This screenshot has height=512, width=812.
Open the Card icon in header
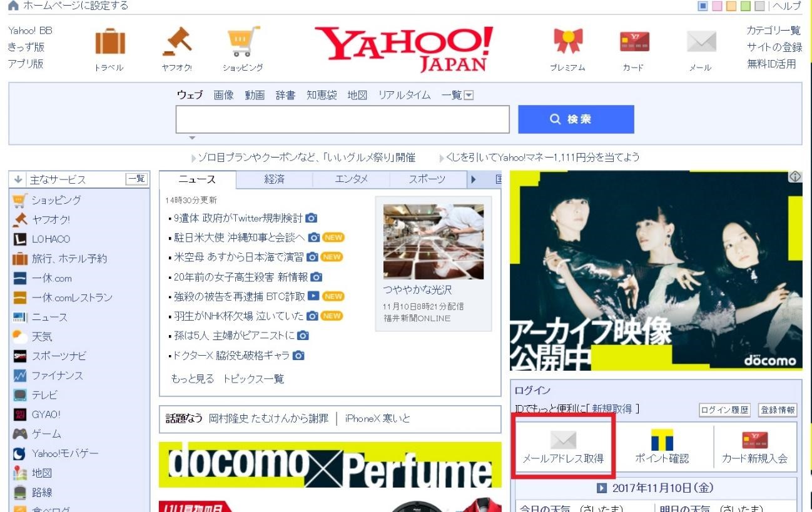tap(634, 42)
